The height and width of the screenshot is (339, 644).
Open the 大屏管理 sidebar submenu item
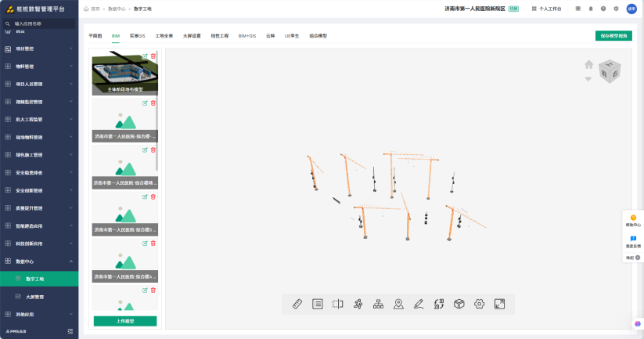point(39,297)
